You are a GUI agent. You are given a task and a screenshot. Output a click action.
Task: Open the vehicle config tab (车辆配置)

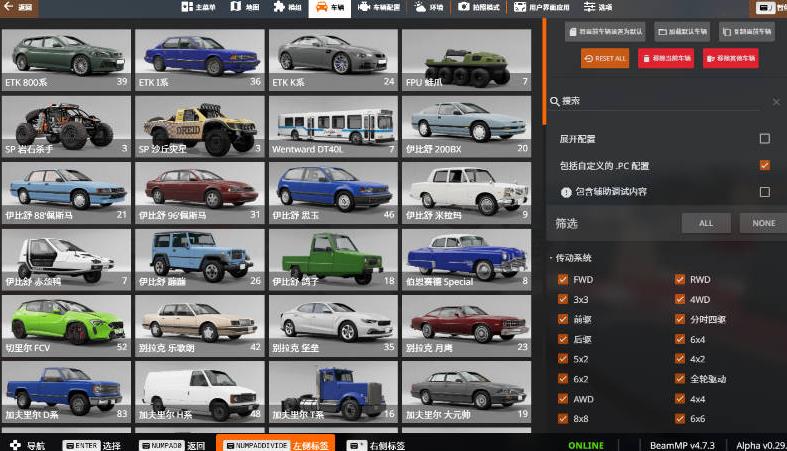click(379, 7)
